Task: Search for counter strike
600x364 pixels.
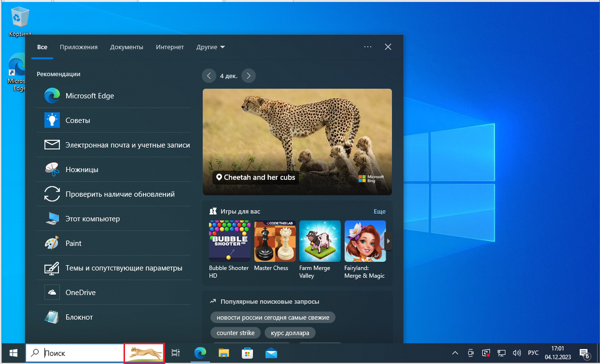Action: [235, 333]
